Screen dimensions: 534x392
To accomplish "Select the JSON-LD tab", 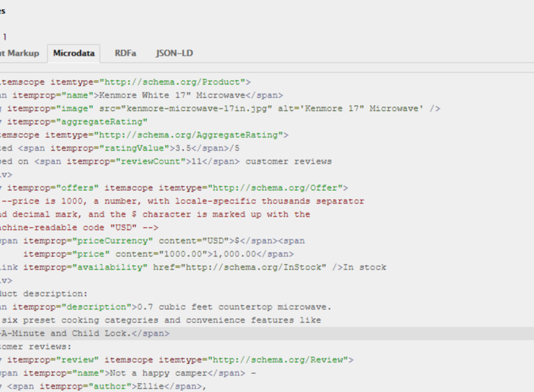I will pos(174,53).
